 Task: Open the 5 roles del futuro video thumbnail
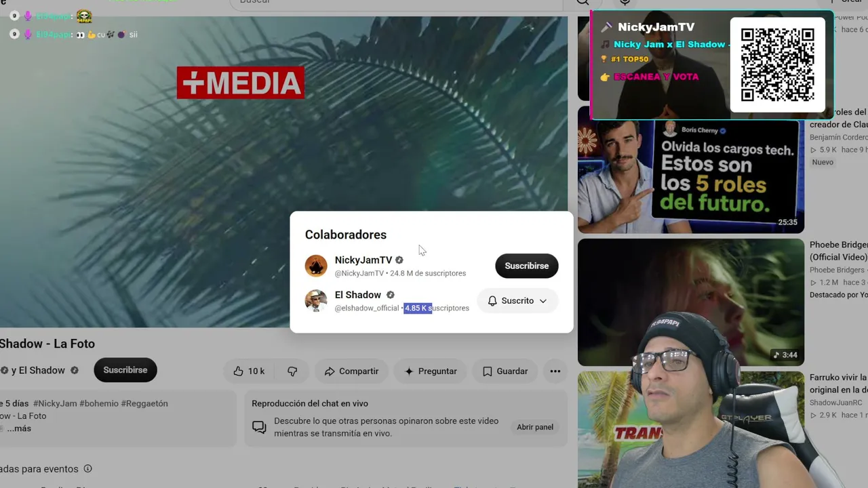pos(690,169)
